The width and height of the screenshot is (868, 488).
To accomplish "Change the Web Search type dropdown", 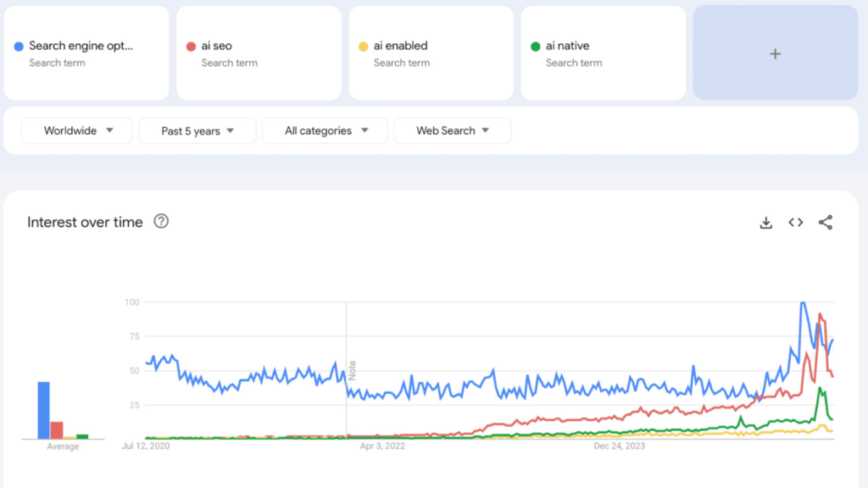I will coord(453,130).
